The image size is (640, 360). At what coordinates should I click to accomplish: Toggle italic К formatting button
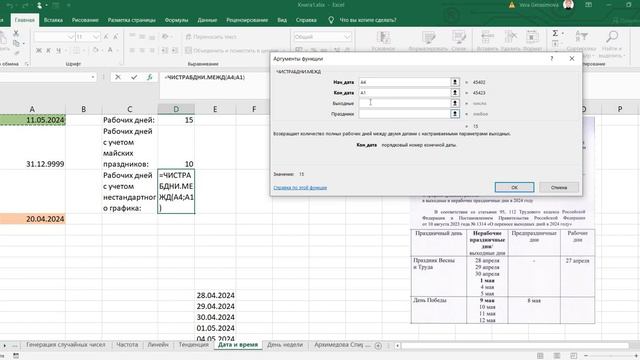[48, 50]
